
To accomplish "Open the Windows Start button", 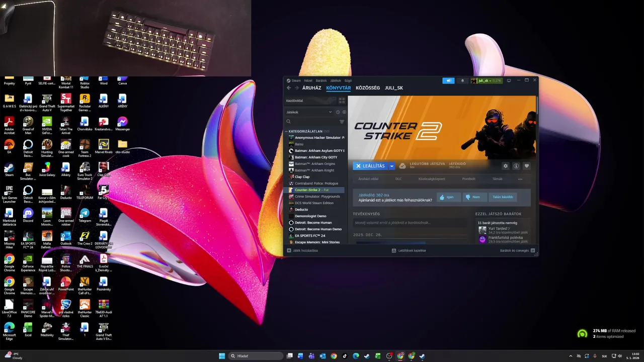I will 222,356.
